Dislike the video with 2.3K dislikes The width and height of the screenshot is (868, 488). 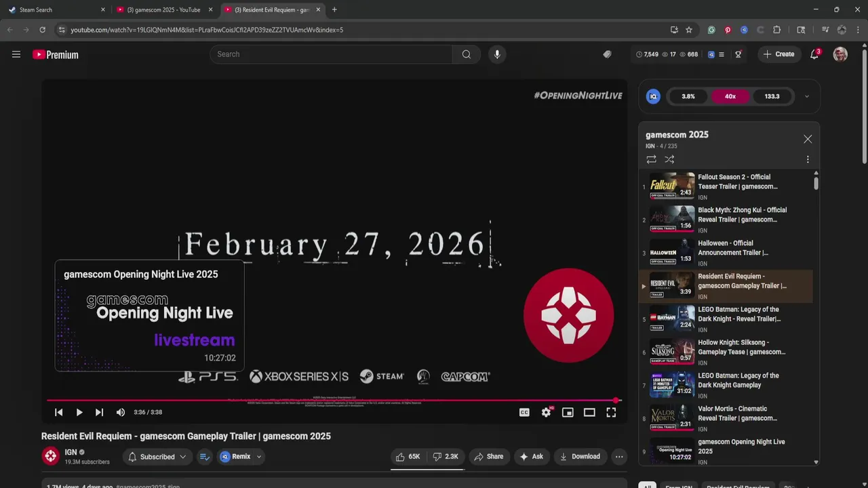pos(446,457)
